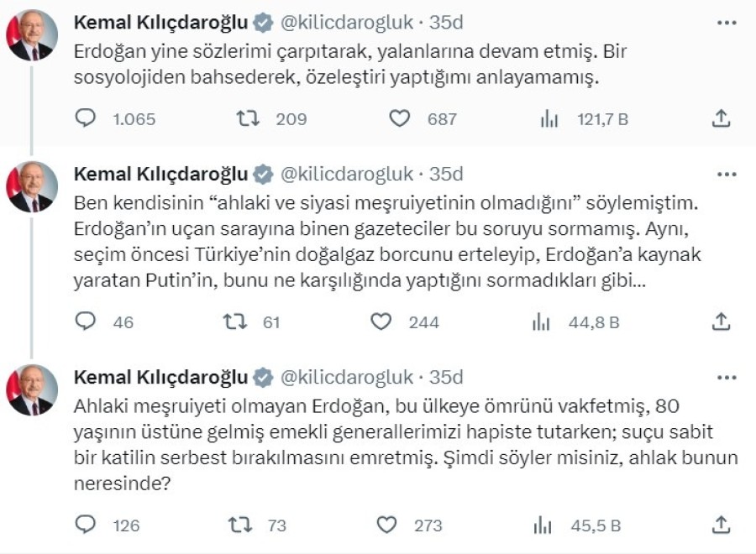Retweet the first tweet with 209 retweets

click(248, 119)
